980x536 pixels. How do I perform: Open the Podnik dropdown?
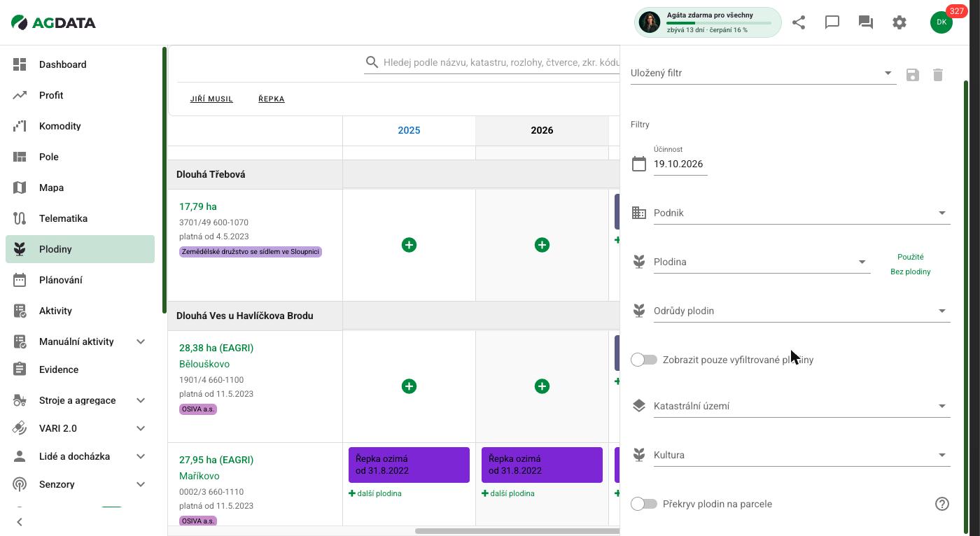(x=801, y=213)
